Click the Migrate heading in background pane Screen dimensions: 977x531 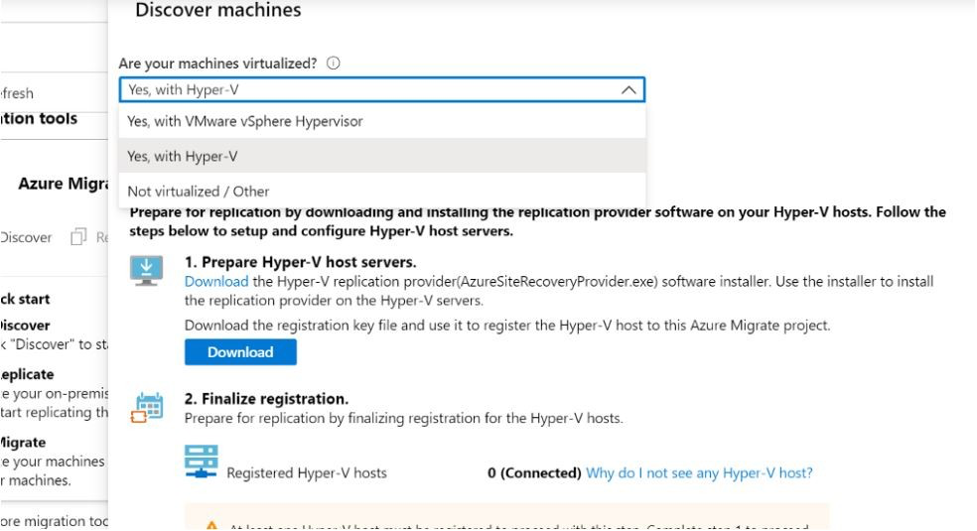[x=23, y=442]
